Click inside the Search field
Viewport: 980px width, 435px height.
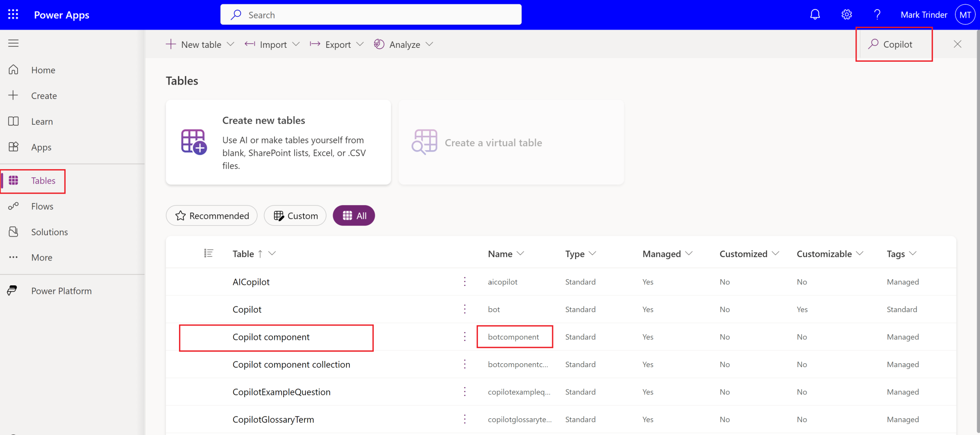371,14
